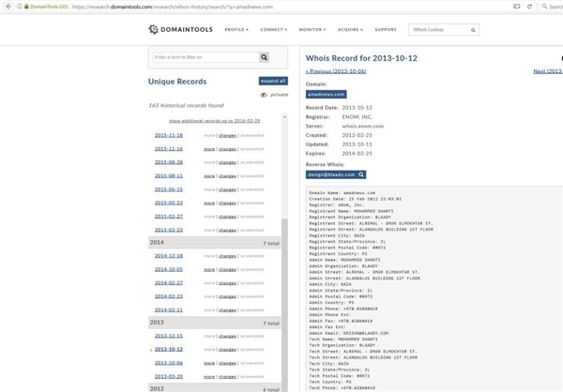Click the records list scrollbar thumb

(284, 305)
